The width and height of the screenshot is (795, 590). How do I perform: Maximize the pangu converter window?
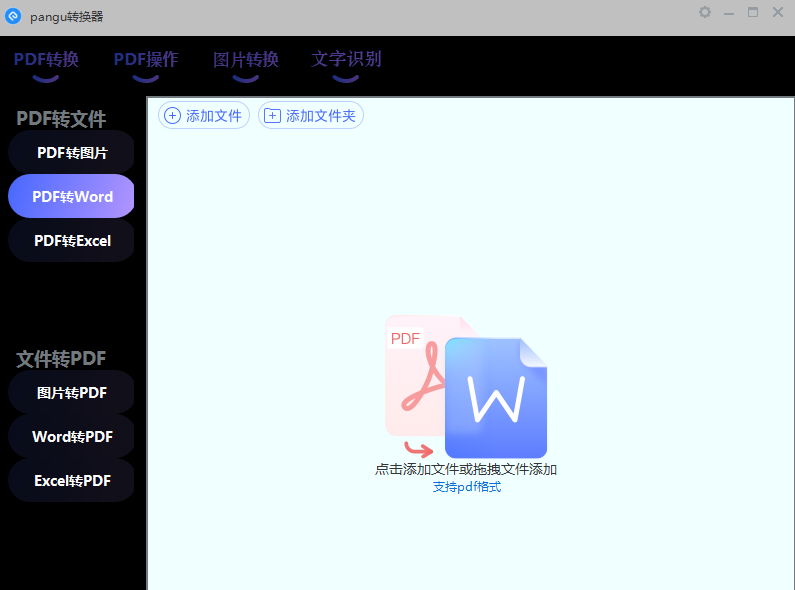click(x=753, y=12)
